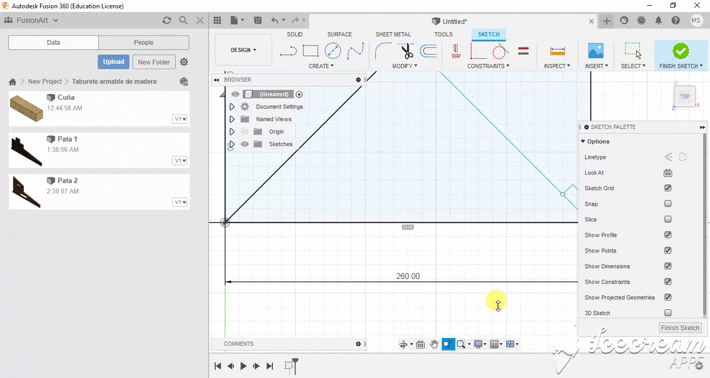
Task: Enable the Slice checkbox
Action: pos(667,219)
